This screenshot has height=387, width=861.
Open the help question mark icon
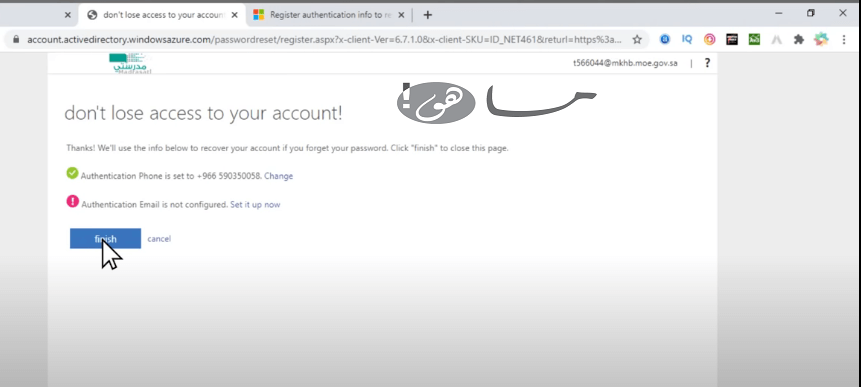coord(707,63)
